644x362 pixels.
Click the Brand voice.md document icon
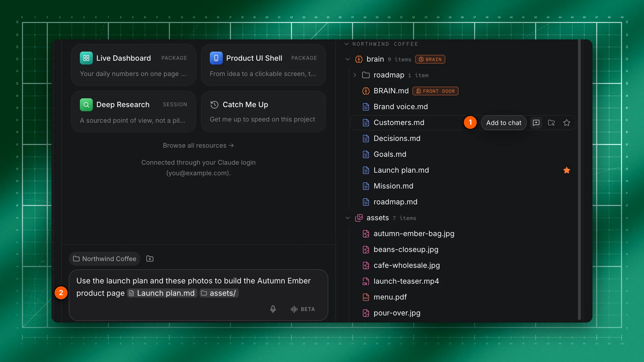click(366, 107)
